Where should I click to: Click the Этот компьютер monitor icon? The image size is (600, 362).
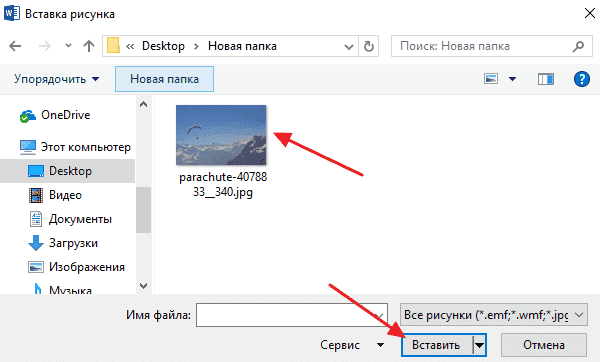click(x=28, y=147)
